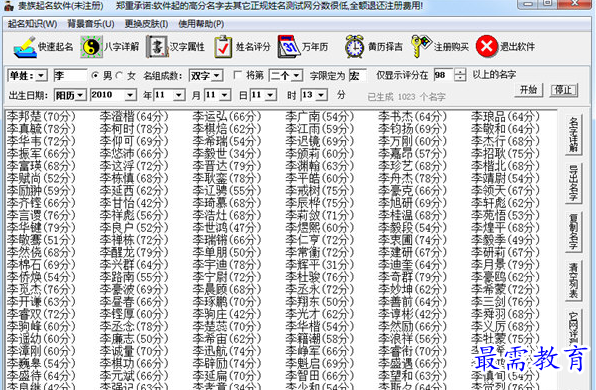Click the 停止 stop button

564,90
